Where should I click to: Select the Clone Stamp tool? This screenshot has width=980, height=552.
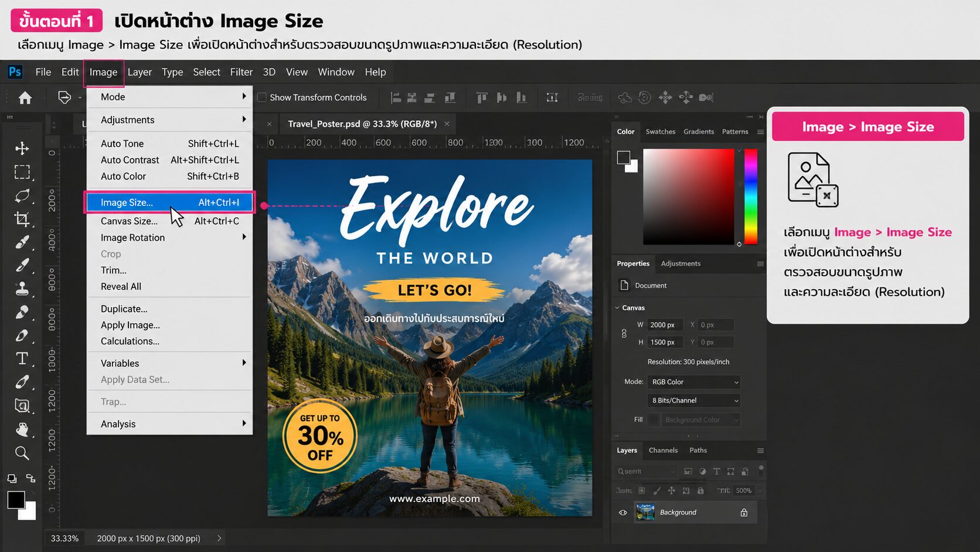coord(22,289)
